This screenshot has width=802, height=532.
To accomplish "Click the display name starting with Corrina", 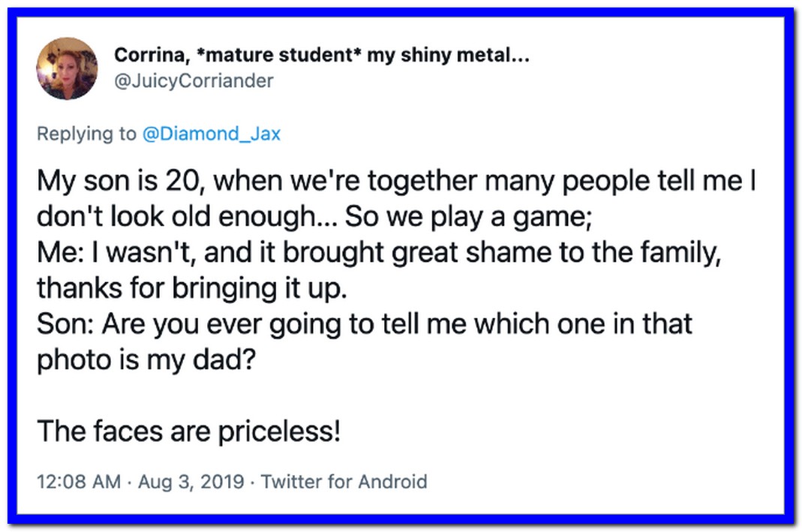I will (322, 55).
